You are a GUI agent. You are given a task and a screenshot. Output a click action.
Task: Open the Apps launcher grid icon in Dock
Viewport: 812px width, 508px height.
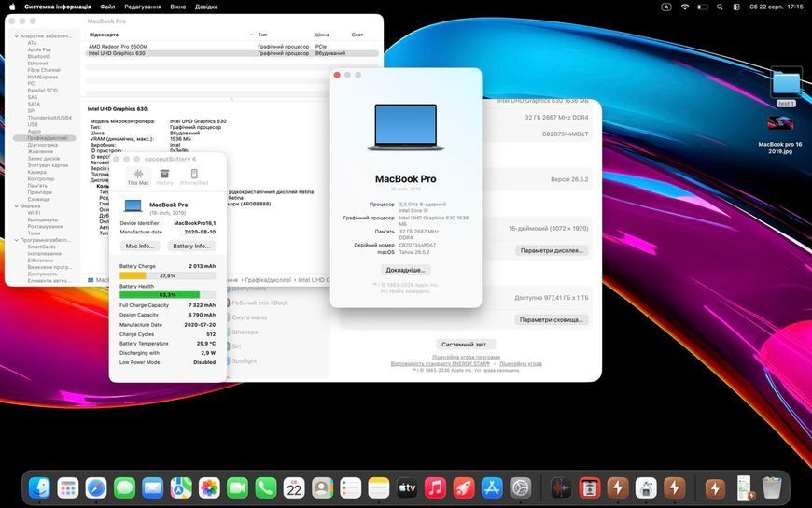[68, 487]
